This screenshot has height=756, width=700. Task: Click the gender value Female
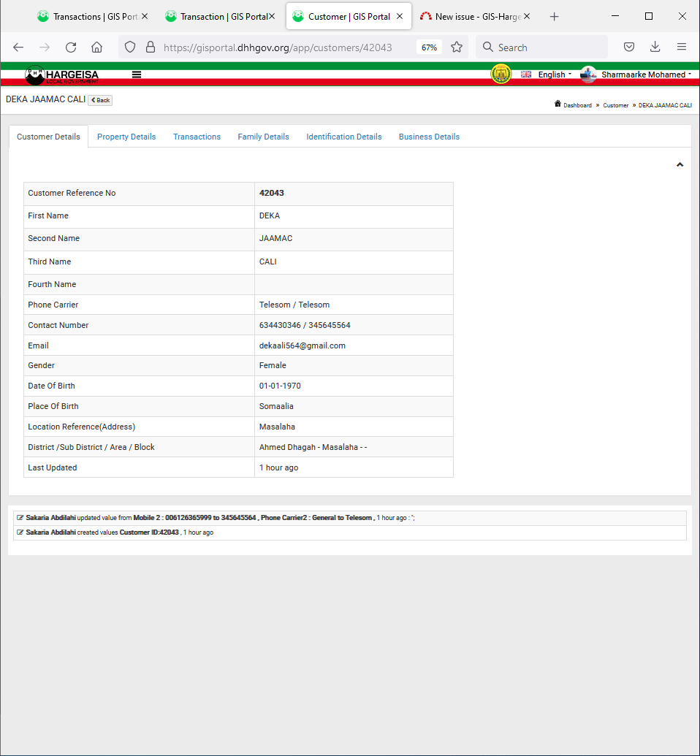[273, 365]
